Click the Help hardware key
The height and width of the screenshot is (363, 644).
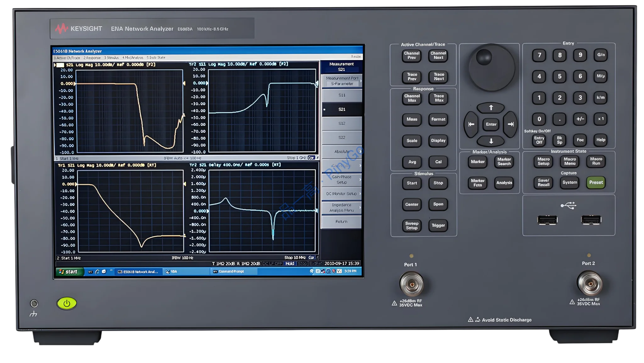click(x=601, y=140)
